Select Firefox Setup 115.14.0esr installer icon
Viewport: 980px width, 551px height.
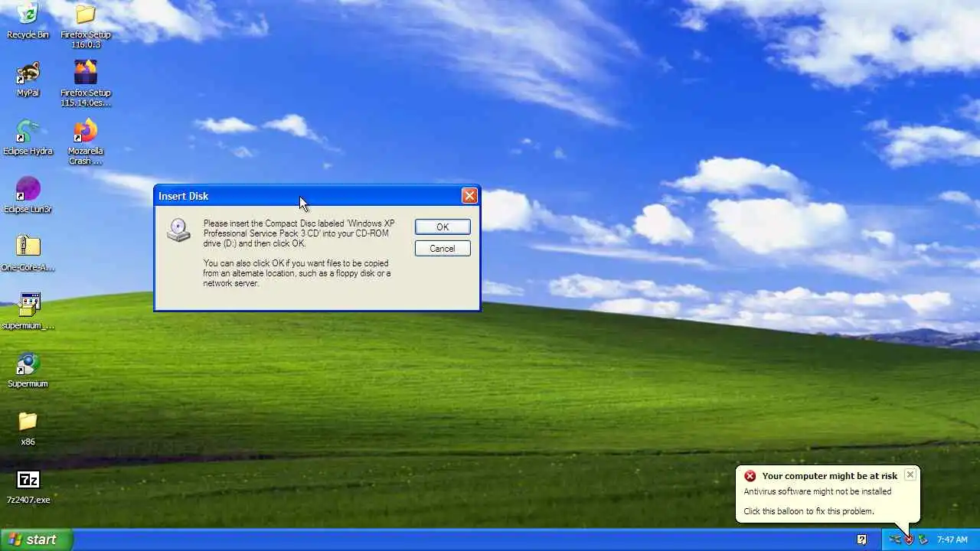[86, 73]
